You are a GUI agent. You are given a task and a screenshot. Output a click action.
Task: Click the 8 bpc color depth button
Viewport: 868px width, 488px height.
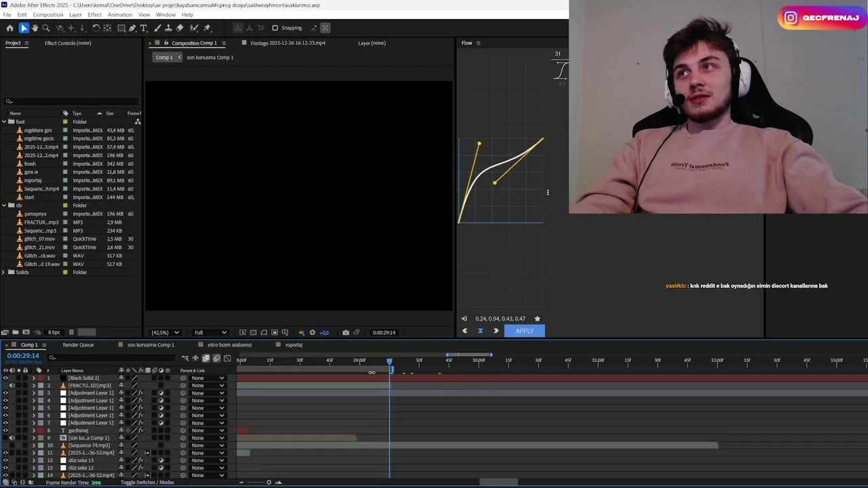[x=54, y=332]
